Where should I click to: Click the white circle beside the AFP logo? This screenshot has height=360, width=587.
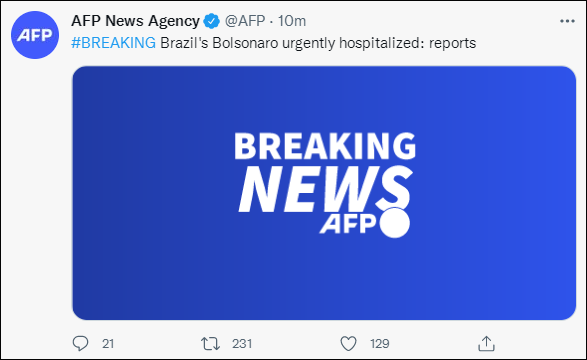(x=395, y=223)
